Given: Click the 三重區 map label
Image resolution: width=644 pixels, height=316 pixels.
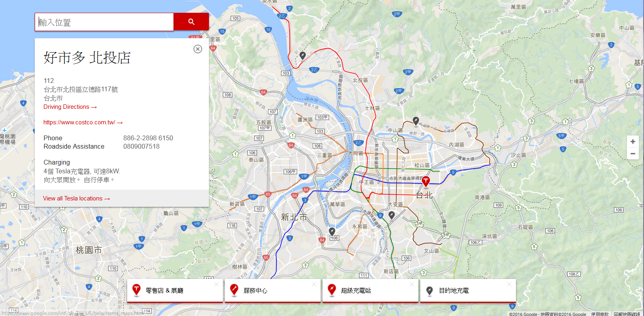Looking at the screenshot, I should pos(324,155).
